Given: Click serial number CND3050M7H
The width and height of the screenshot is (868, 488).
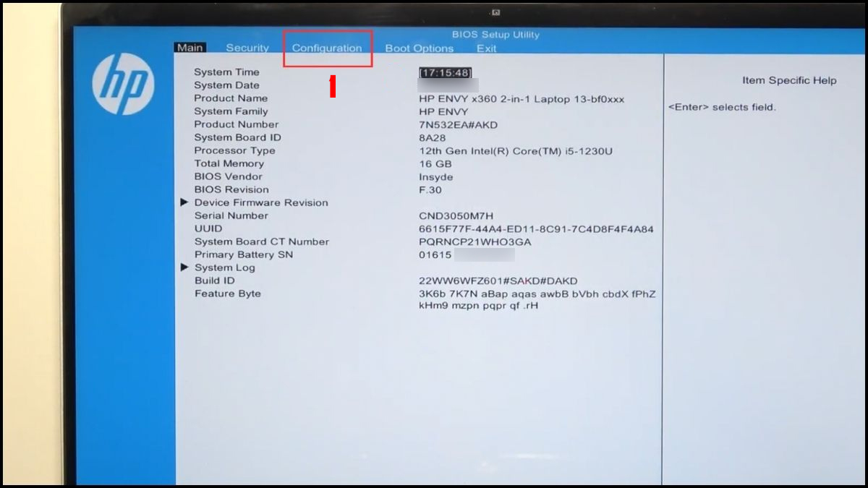Looking at the screenshot, I should pyautogui.click(x=456, y=216).
